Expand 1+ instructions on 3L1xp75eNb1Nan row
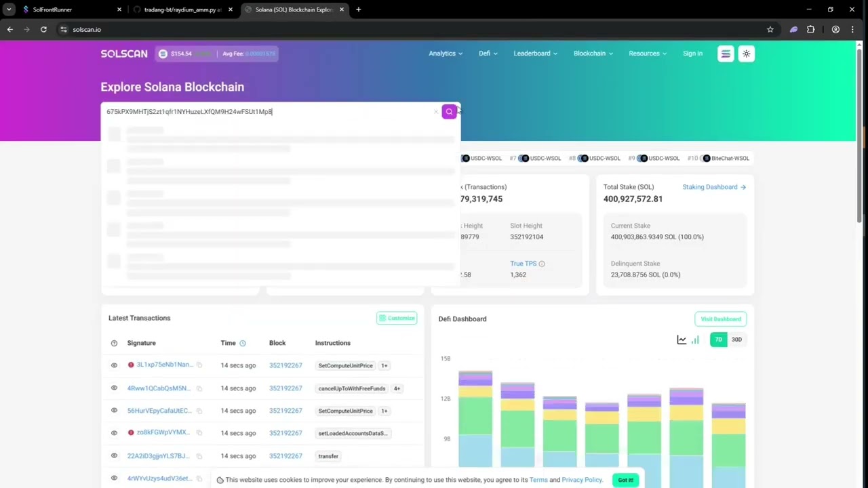The height and width of the screenshot is (488, 868). point(384,366)
